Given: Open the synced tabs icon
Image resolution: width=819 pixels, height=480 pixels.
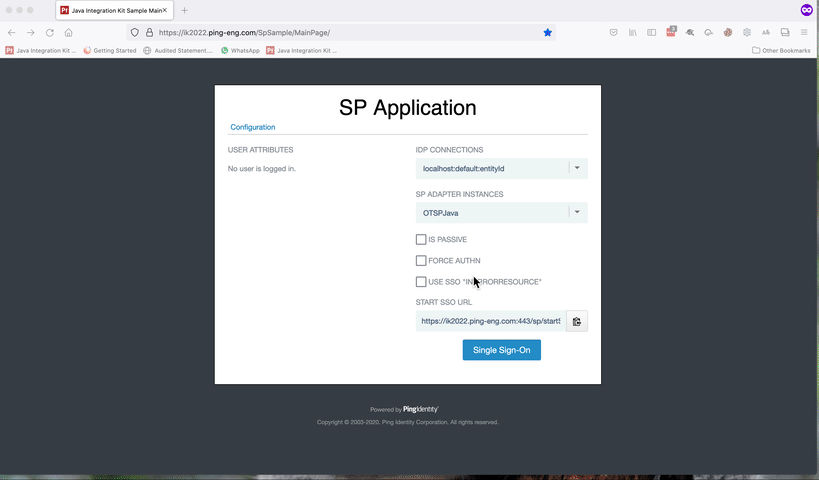Looking at the screenshot, I should pyautogui.click(x=785, y=32).
